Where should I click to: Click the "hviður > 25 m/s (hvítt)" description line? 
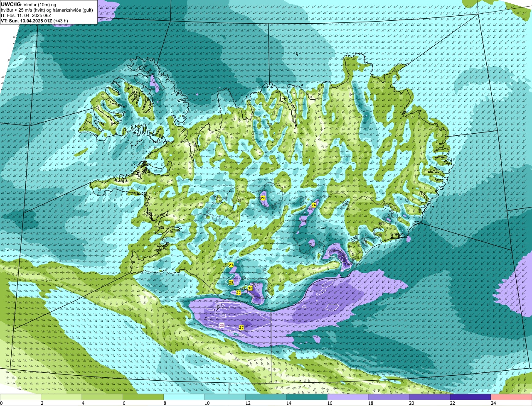point(23,10)
